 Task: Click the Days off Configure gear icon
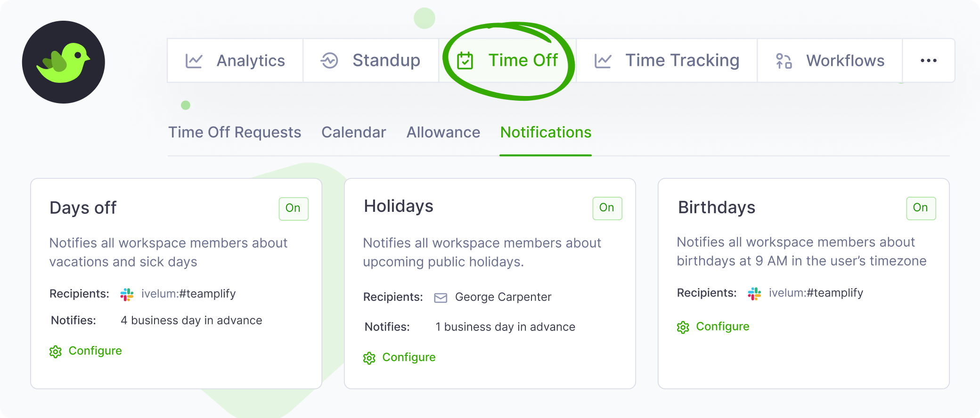click(56, 352)
